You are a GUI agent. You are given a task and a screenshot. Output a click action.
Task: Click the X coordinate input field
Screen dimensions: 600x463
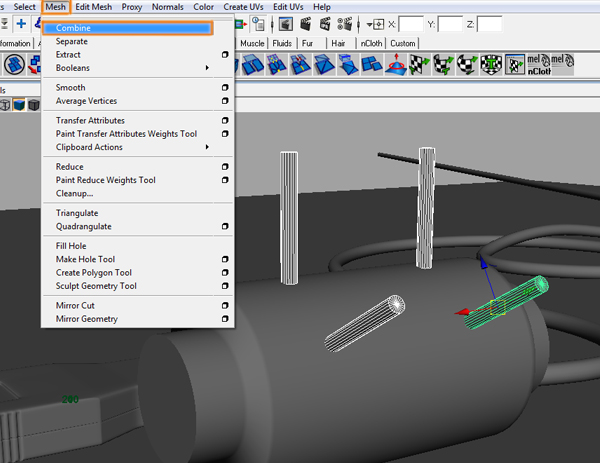click(411, 24)
